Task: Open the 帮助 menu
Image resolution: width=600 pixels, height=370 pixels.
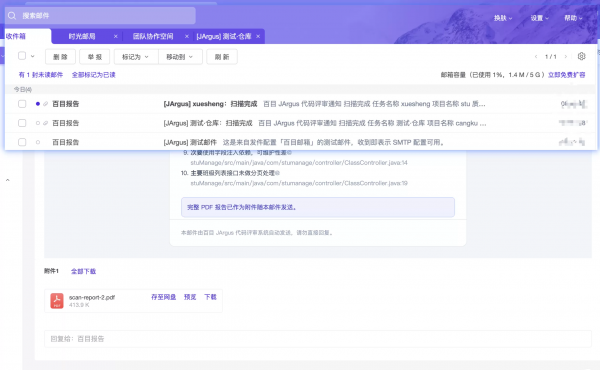Action: point(573,18)
